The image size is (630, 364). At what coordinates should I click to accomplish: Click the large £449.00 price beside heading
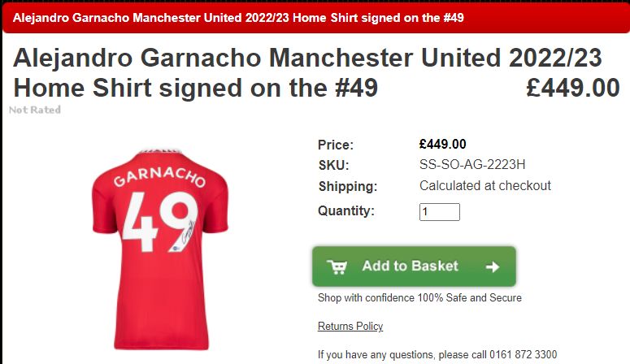coord(573,88)
